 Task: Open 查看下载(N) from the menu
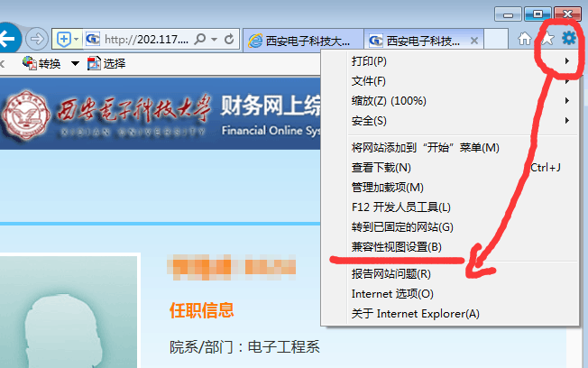tap(381, 168)
